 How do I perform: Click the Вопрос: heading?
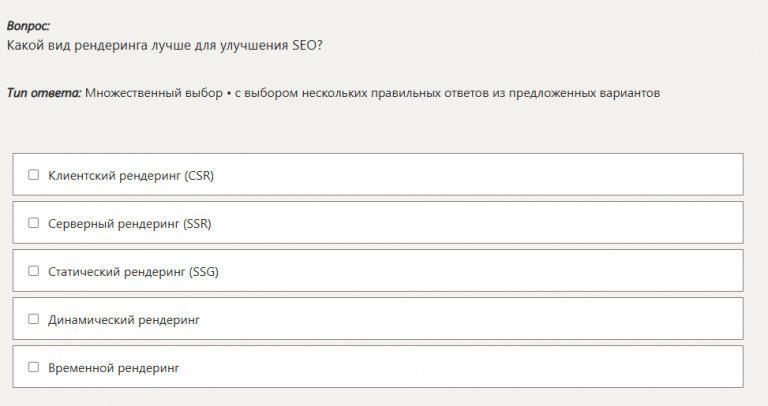pos(28,26)
